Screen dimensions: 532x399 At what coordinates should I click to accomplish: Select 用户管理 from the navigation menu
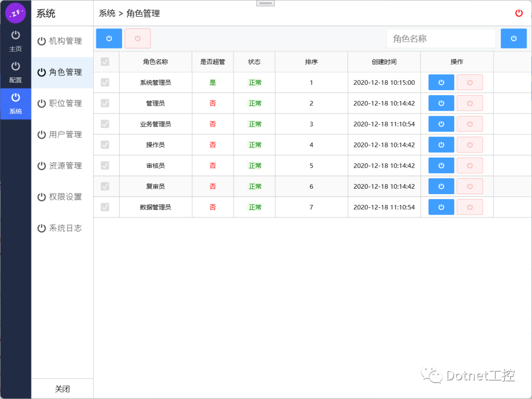[x=62, y=134]
